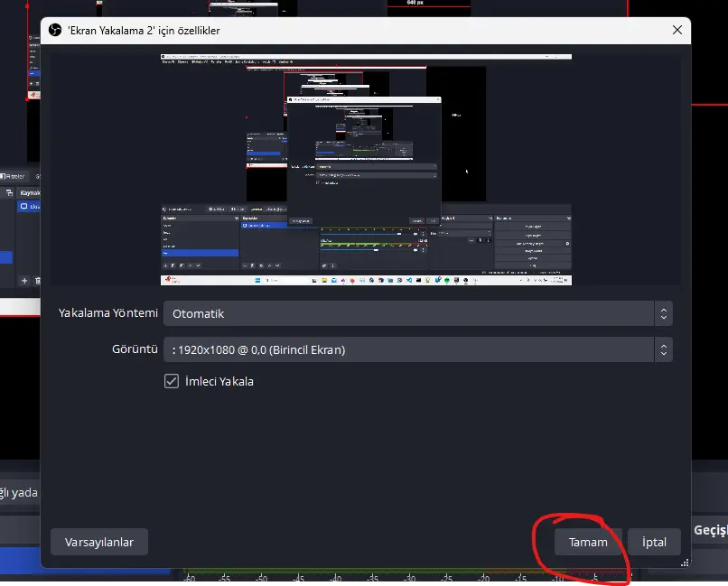
Task: Click the Yakalama Yöntemi dropdown arrows
Action: [664, 313]
